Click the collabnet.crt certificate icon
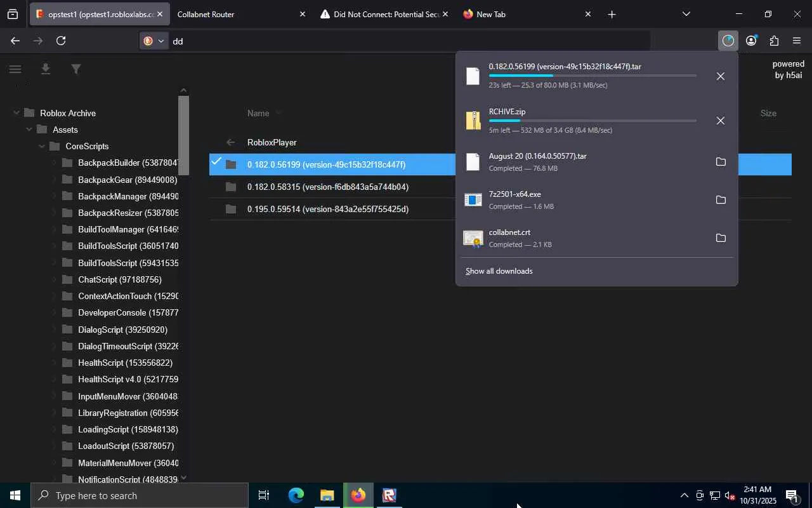This screenshot has height=508, width=812. tap(473, 238)
